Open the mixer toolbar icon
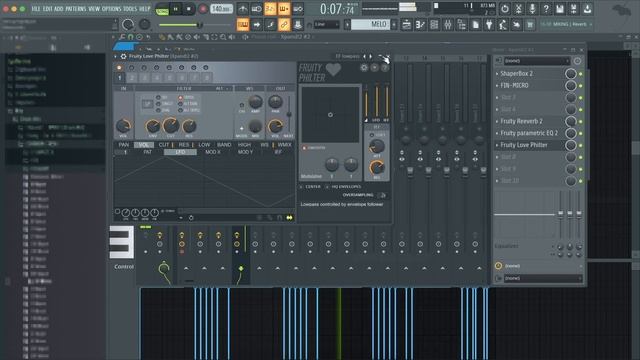The image size is (640, 360). (x=448, y=25)
